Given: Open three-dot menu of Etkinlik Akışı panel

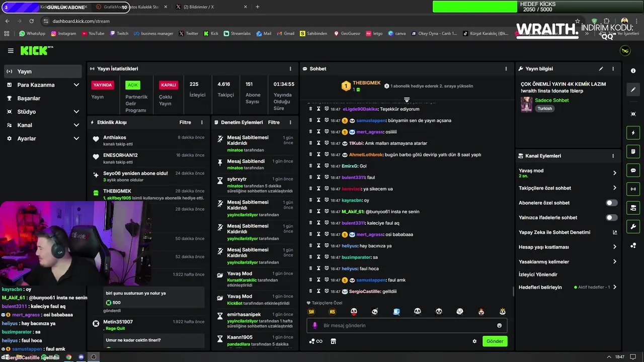Looking at the screenshot, I should click(202, 122).
